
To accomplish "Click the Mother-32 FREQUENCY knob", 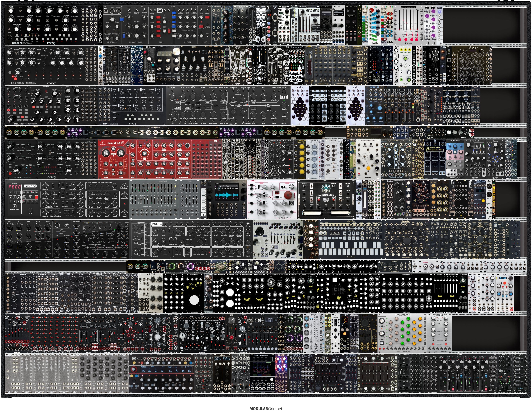I will pos(11,11).
